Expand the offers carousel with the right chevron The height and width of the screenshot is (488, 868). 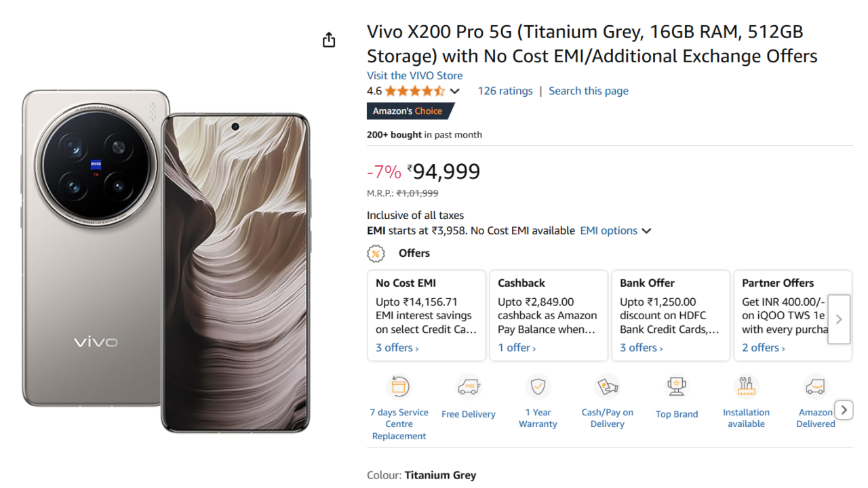(x=839, y=319)
